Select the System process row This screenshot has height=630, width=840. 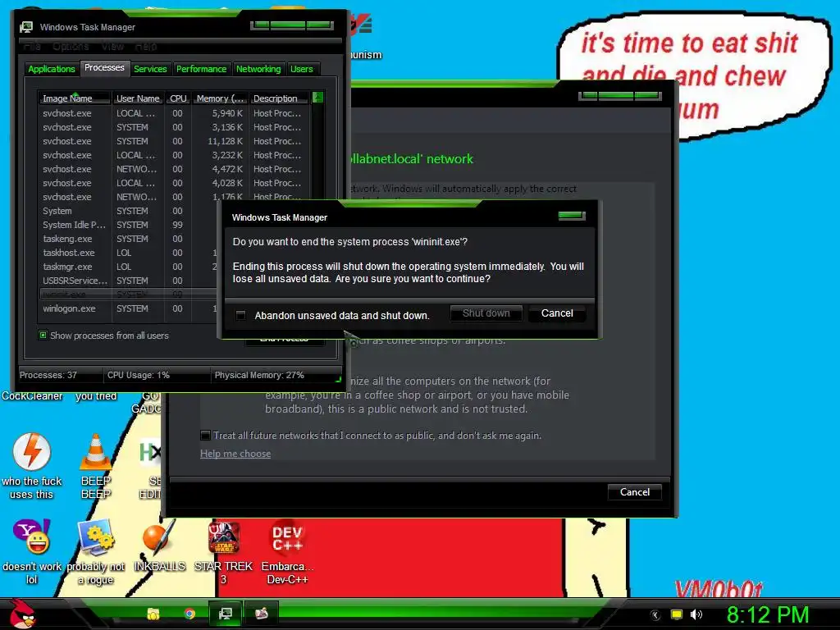coord(129,211)
